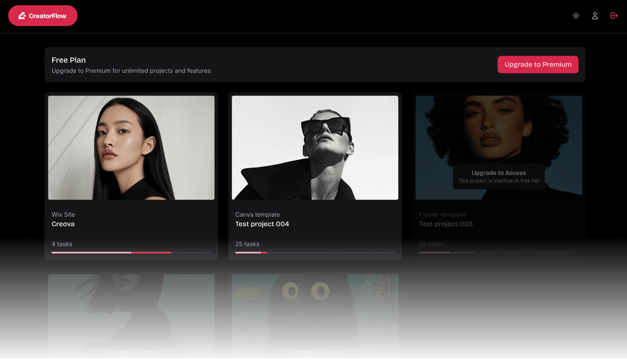The height and width of the screenshot is (364, 627).
Task: Log out using the red sign-out icon
Action: 613,16
